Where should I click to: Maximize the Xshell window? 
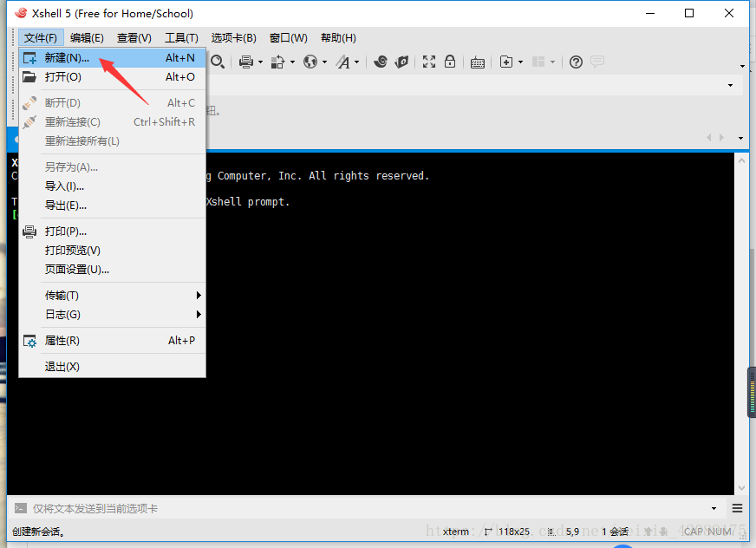pos(689,13)
